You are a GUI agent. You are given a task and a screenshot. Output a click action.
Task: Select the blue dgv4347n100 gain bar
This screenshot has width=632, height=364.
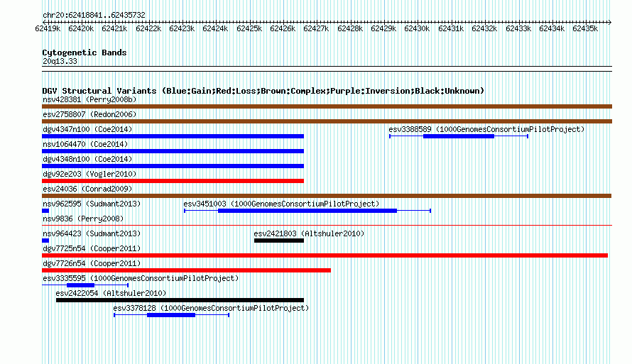click(x=173, y=136)
